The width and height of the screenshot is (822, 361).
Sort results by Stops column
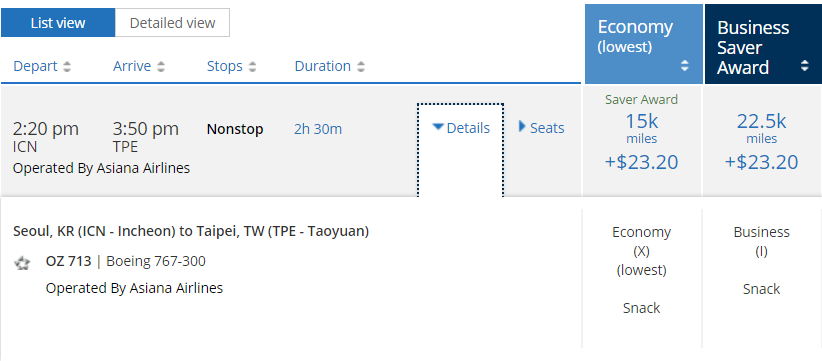tap(225, 67)
